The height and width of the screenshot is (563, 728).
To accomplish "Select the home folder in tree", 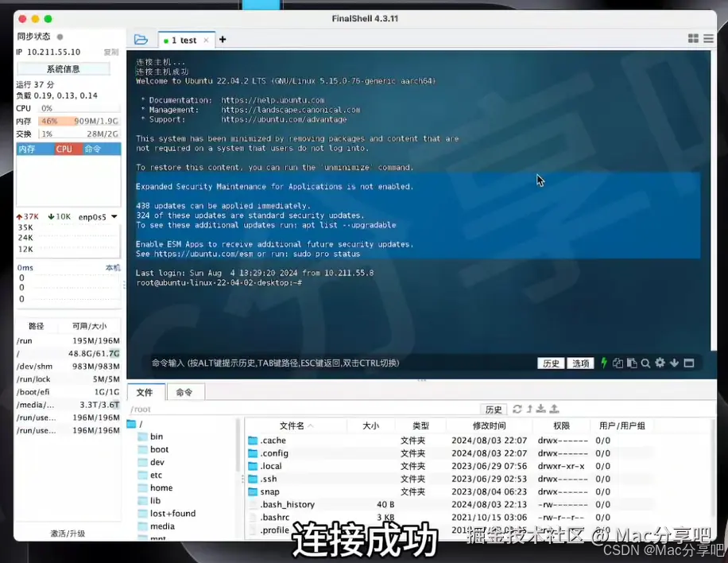I will (156, 487).
